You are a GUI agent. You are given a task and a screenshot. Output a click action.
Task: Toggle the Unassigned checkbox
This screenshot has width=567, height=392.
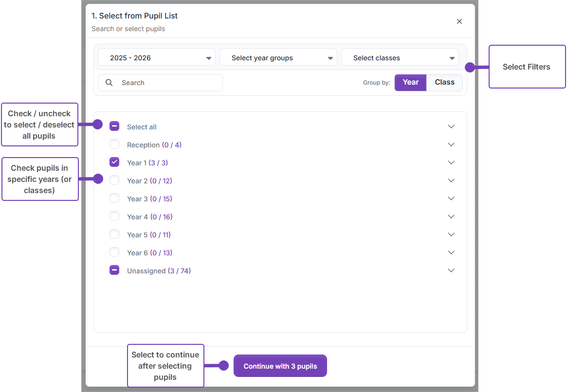(114, 270)
